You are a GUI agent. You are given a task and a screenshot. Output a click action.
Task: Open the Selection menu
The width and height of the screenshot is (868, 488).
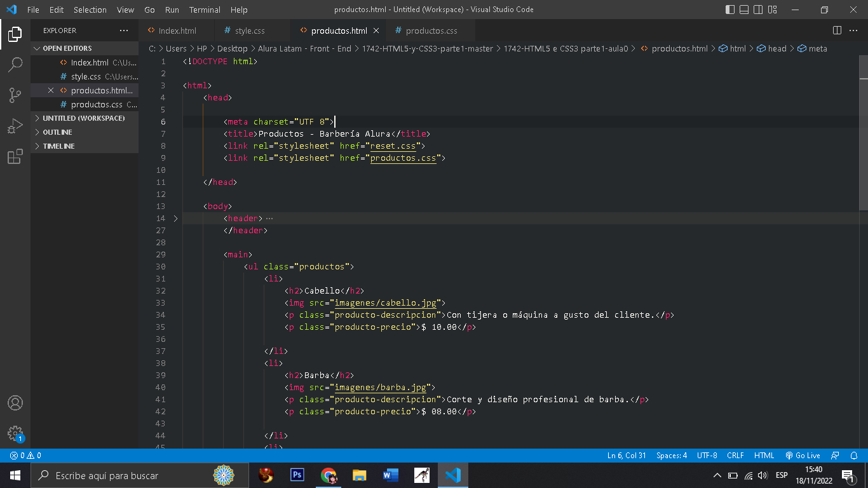coord(90,10)
